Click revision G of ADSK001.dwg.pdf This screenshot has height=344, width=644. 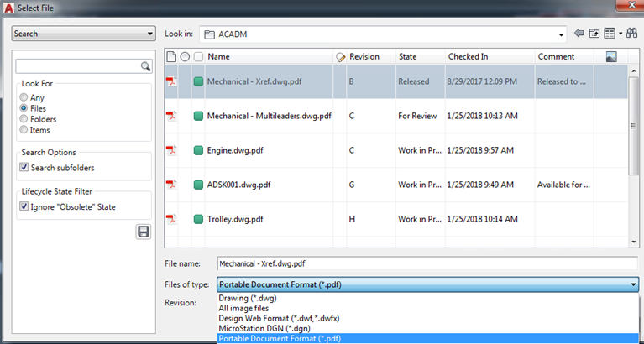pyautogui.click(x=352, y=185)
